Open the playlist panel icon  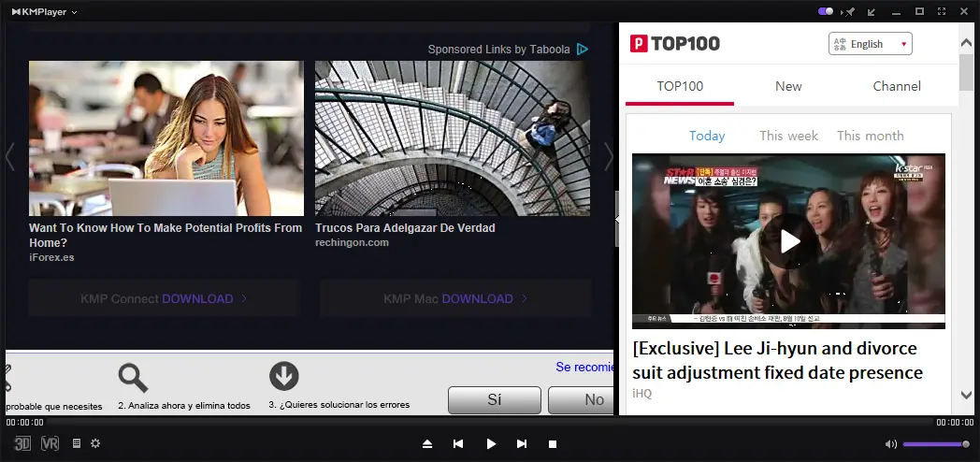pyautogui.click(x=77, y=443)
